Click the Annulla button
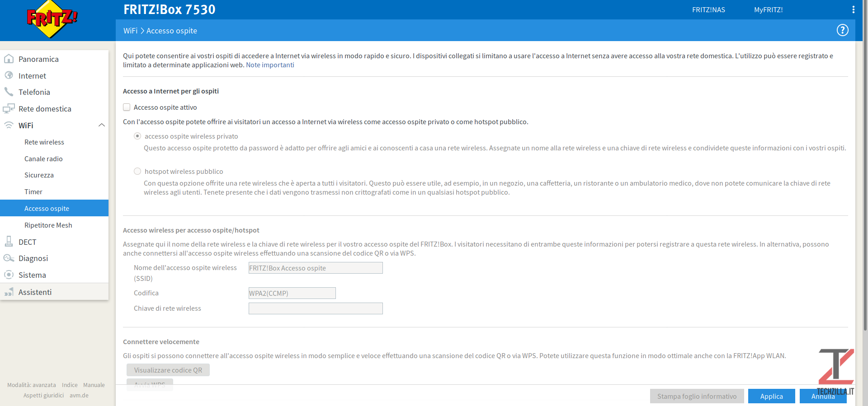Viewport: 868px width, 406px height. click(x=823, y=396)
